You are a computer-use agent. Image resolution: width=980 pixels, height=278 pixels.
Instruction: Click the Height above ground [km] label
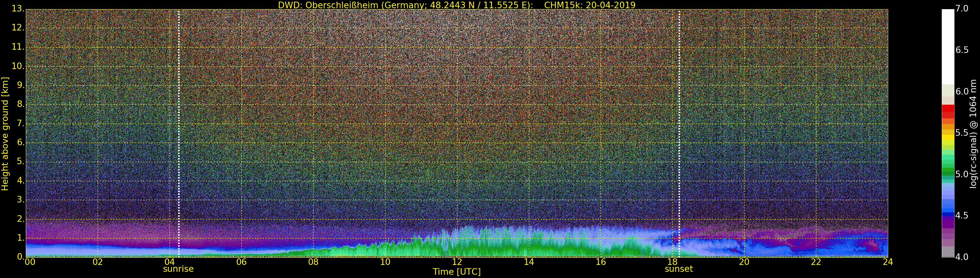coord(5,133)
